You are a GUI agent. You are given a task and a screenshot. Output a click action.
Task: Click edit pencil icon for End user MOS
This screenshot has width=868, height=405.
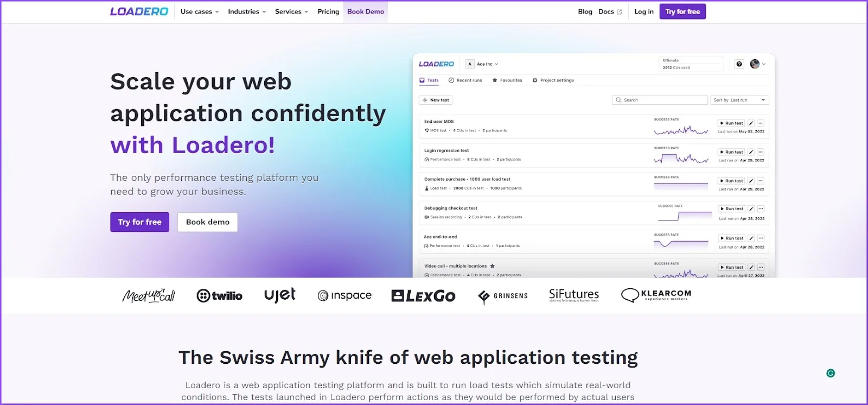751,123
